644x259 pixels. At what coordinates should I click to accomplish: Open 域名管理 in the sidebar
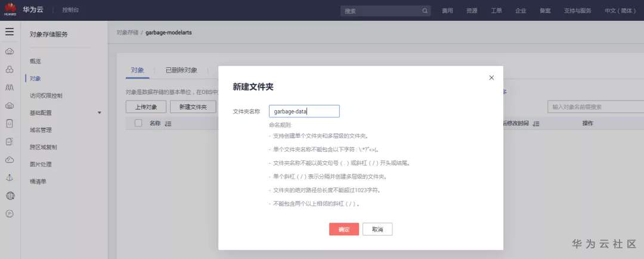pos(41,130)
